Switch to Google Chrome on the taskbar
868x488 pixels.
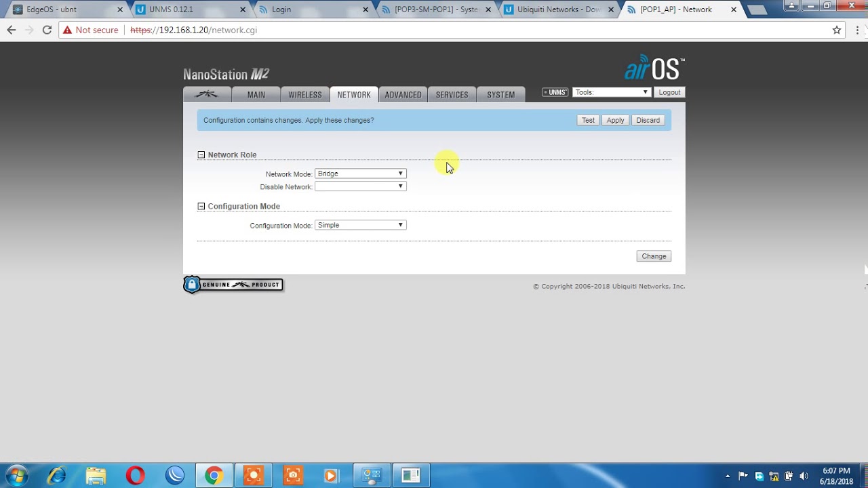pyautogui.click(x=214, y=475)
